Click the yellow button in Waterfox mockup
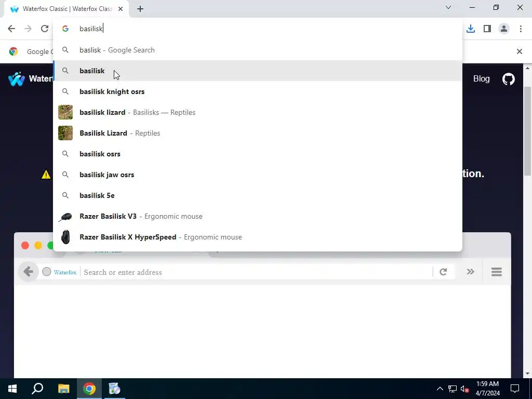532x399 pixels. pos(38,245)
